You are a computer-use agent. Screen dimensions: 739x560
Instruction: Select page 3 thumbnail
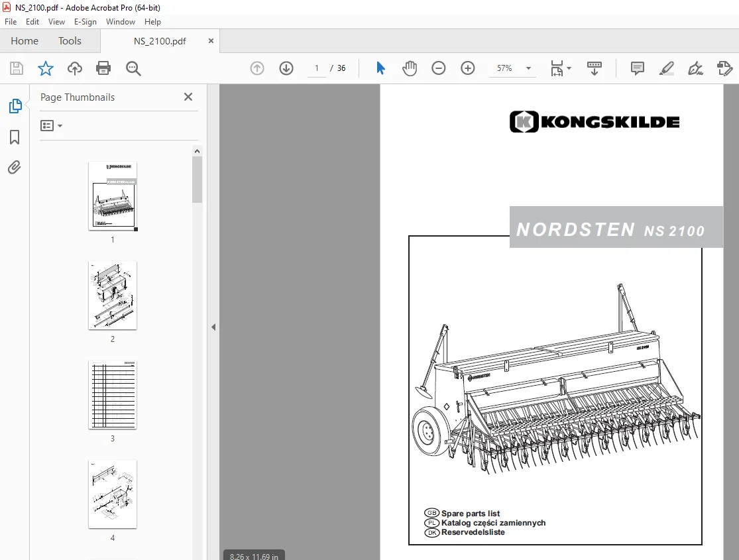tap(113, 395)
